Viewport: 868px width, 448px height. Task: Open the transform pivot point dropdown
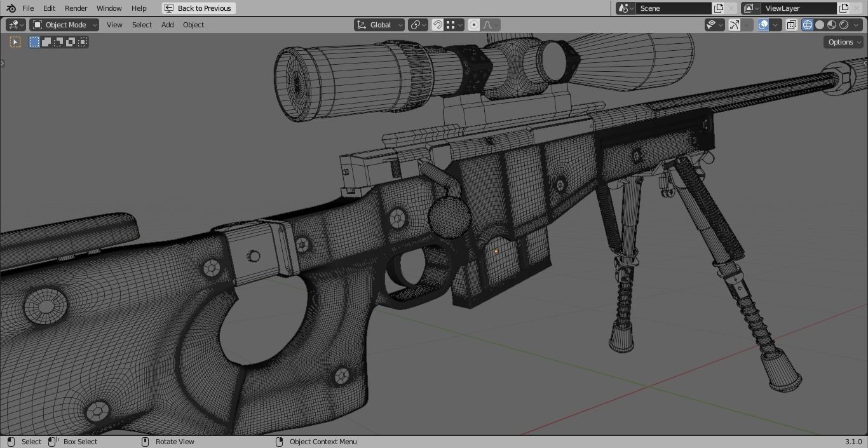tap(418, 25)
